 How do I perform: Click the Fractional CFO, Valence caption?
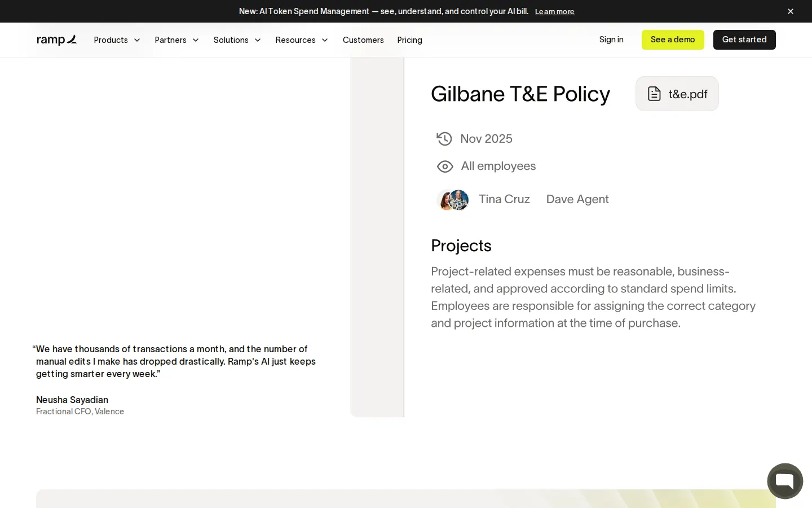click(x=80, y=411)
